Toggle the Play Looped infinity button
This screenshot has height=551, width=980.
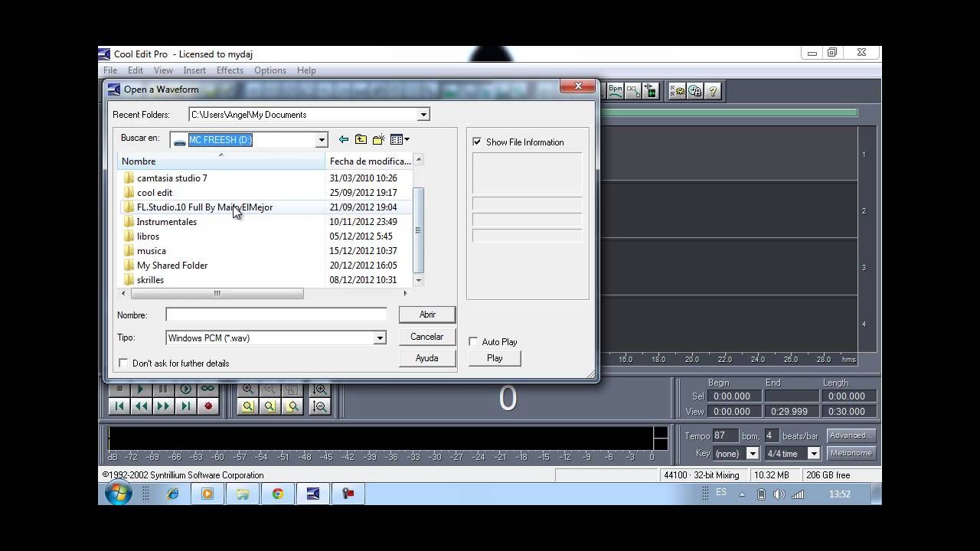[207, 390]
